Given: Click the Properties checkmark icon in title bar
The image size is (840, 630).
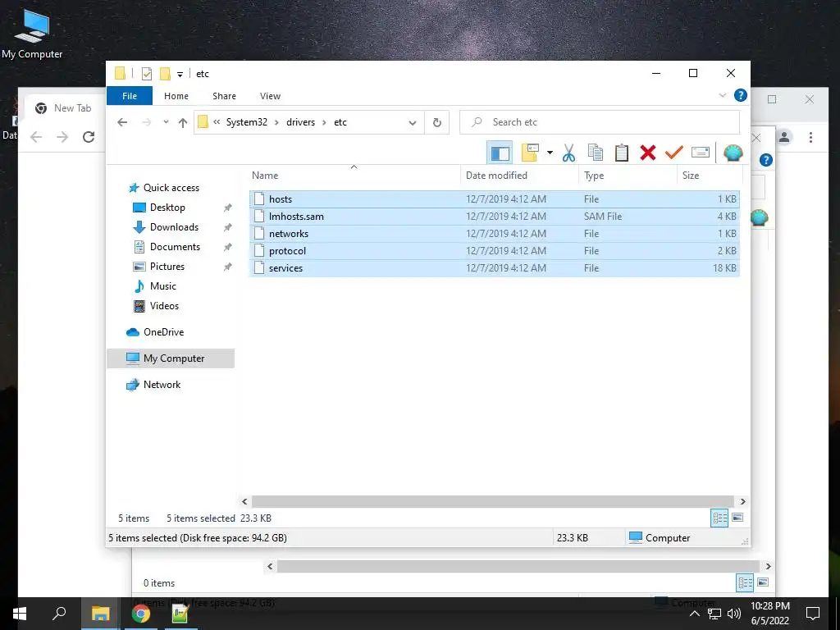Looking at the screenshot, I should pos(146,74).
